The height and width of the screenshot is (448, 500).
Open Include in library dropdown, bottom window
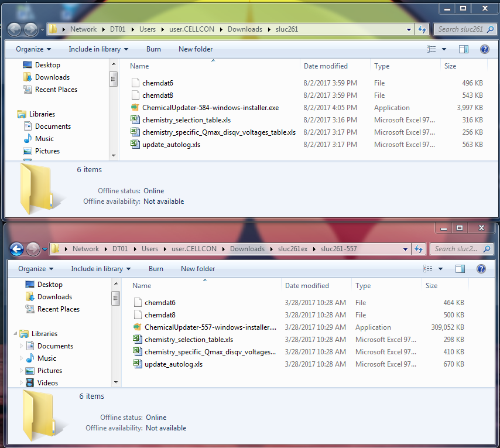click(x=101, y=269)
